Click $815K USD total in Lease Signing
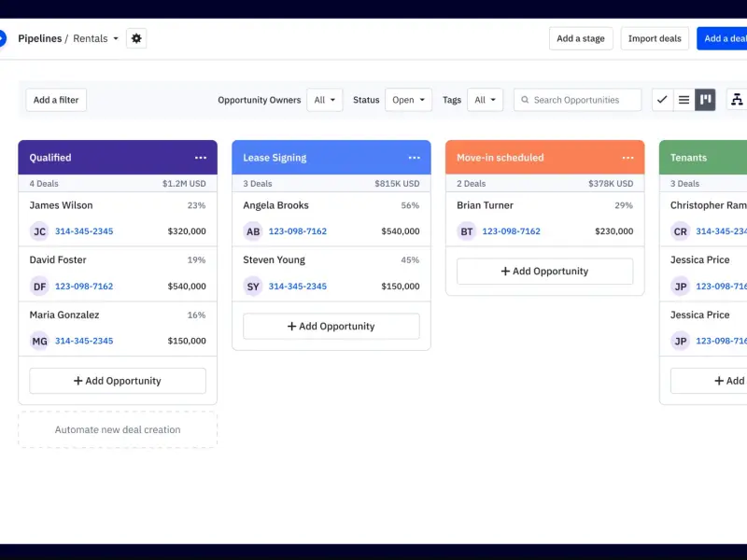 click(398, 184)
